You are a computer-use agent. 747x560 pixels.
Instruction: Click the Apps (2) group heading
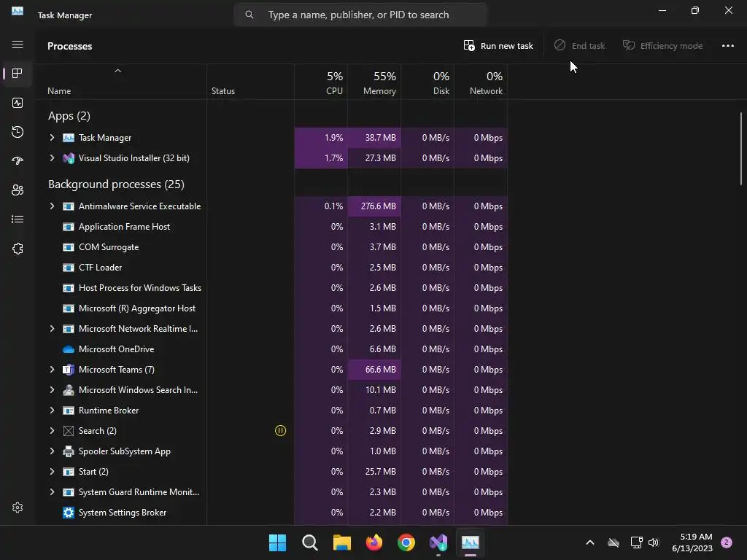pos(69,116)
